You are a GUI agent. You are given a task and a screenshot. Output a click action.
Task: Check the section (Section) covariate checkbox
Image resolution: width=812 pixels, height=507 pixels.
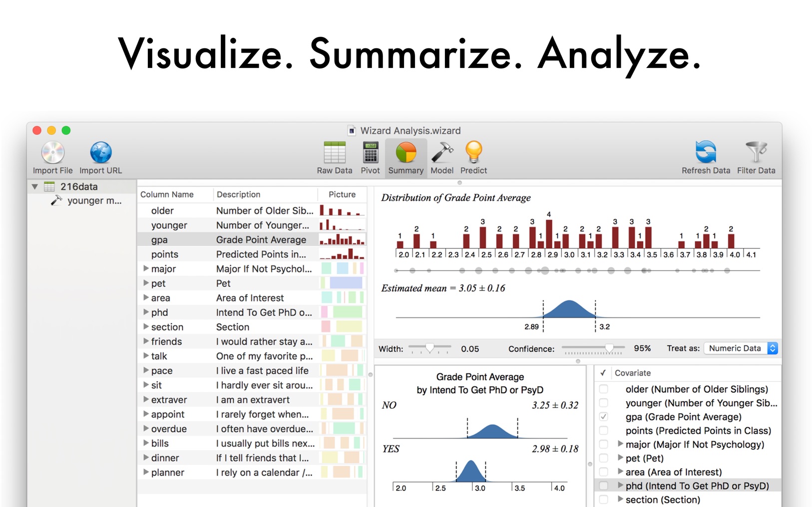[603, 499]
